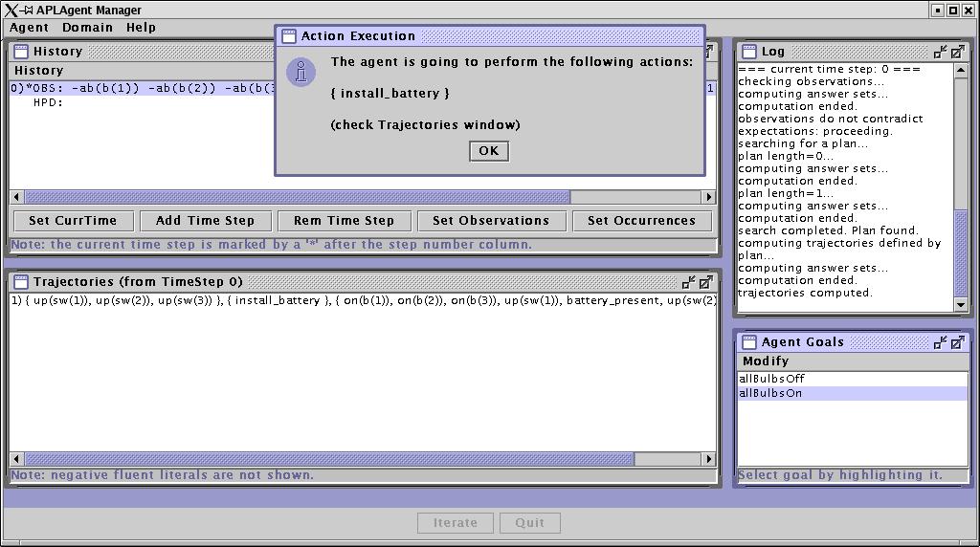
Task: Click the Add Time Step button
Action: coord(205,220)
